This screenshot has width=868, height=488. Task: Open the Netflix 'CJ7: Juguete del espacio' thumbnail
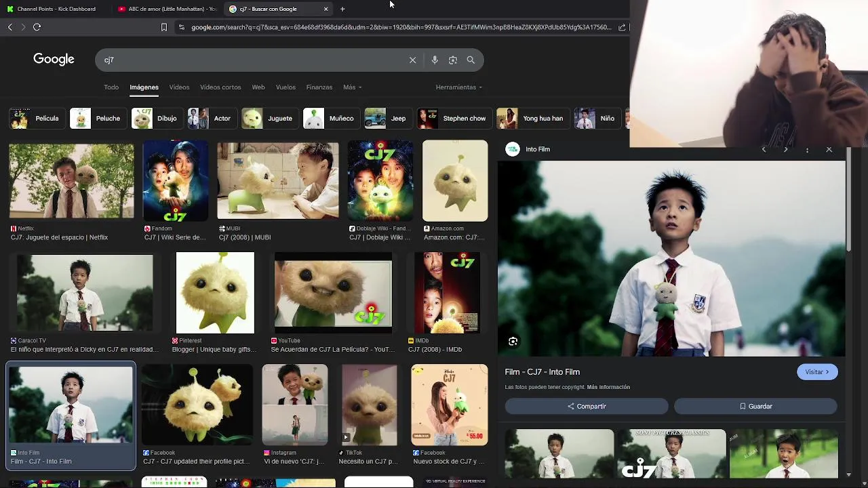pyautogui.click(x=71, y=182)
